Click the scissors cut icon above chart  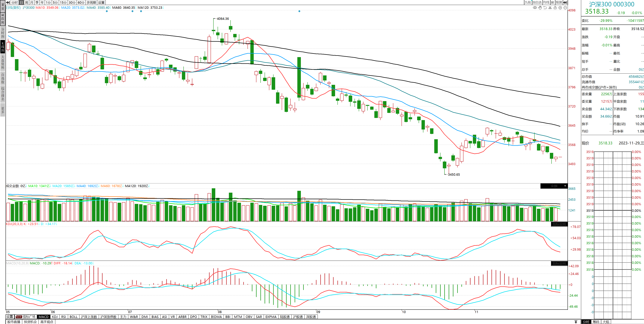click(550, 8)
